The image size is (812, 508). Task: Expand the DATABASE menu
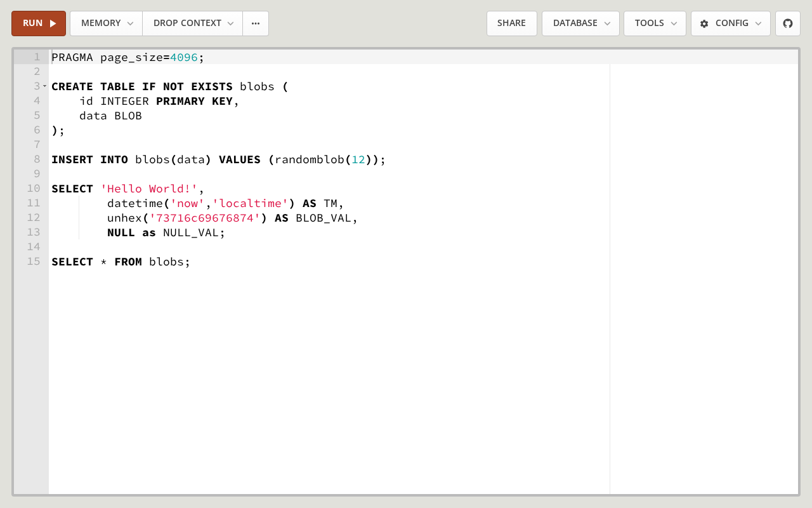580,23
